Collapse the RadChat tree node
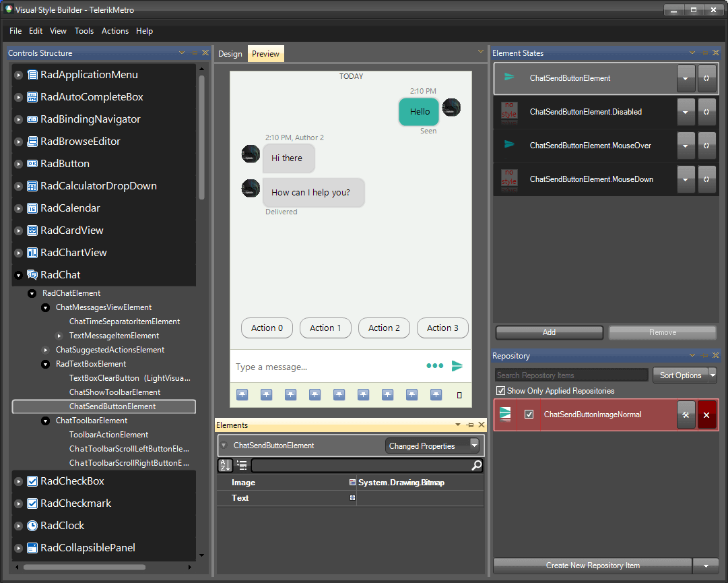Image resolution: width=728 pixels, height=583 pixels. pyautogui.click(x=17, y=274)
